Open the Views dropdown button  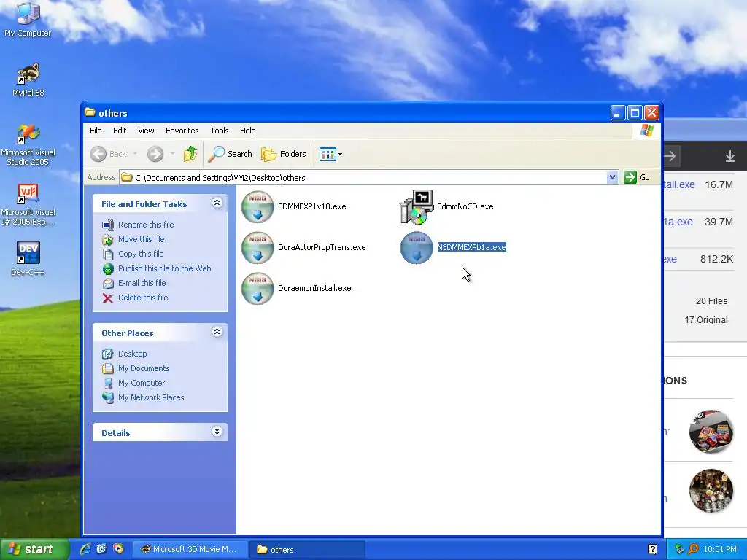point(330,155)
